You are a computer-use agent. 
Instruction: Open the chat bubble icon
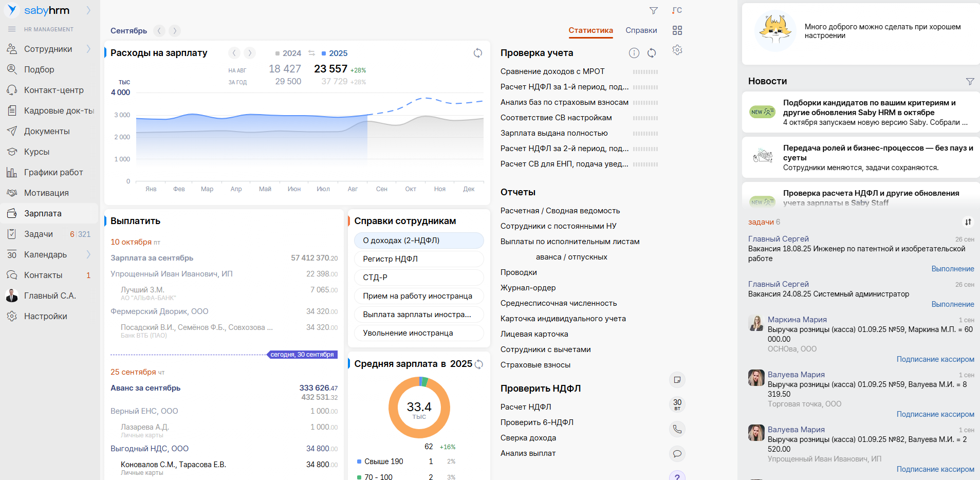click(677, 453)
